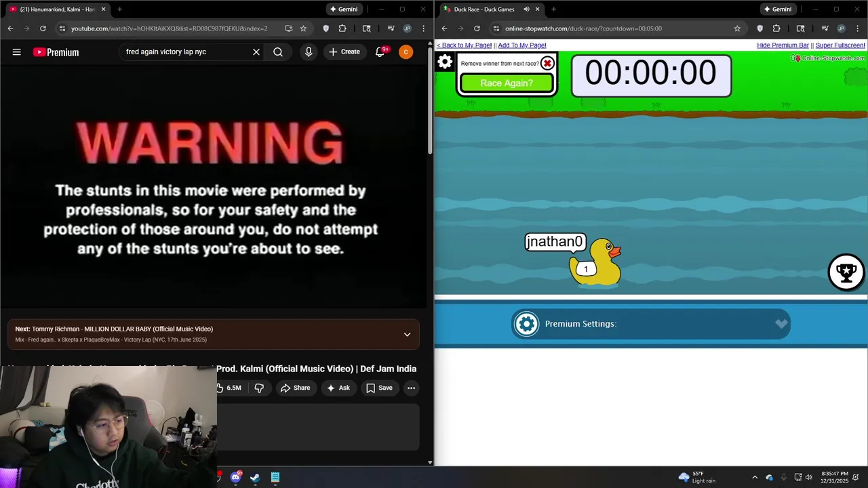Go to the YouTube Premium home logo
Screen dimensions: 868x488
click(56, 52)
